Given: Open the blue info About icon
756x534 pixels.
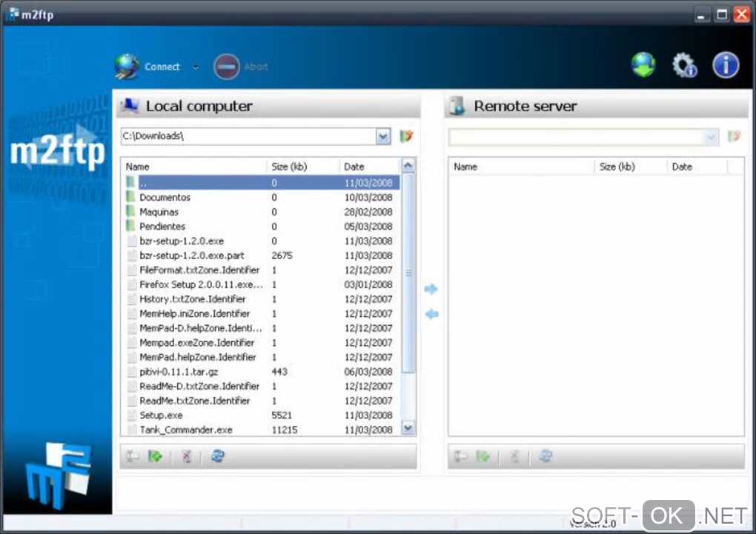Looking at the screenshot, I should pos(726,64).
